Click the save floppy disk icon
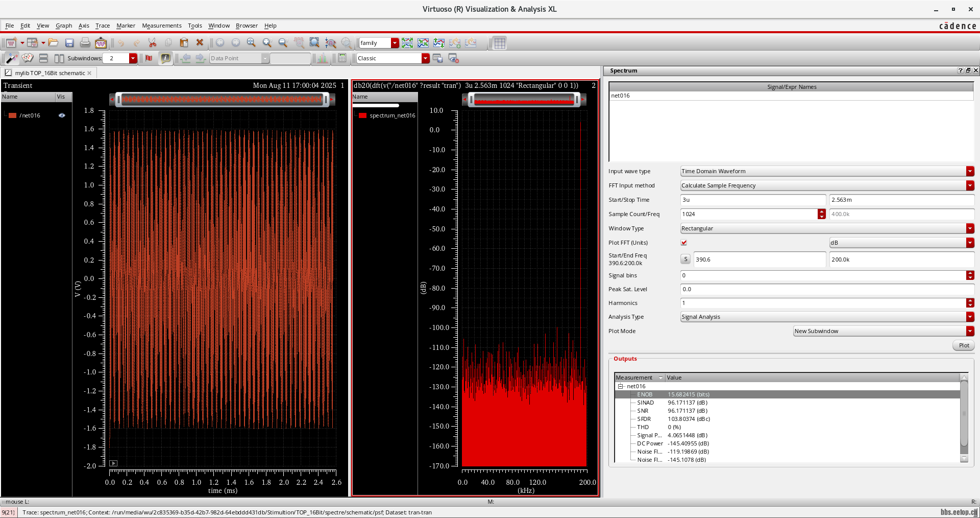Viewport: 980px width, 518px height. [x=69, y=43]
